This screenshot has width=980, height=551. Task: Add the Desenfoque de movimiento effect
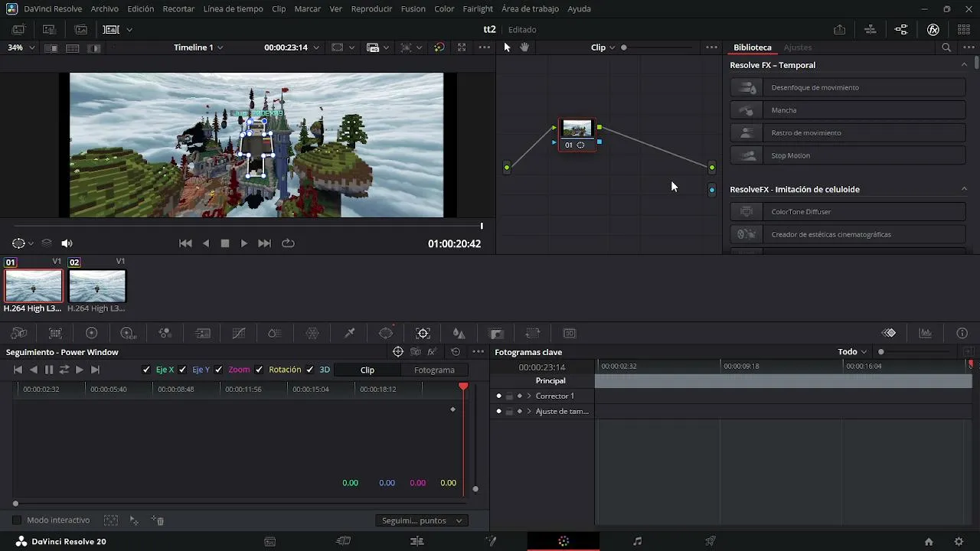[848, 87]
